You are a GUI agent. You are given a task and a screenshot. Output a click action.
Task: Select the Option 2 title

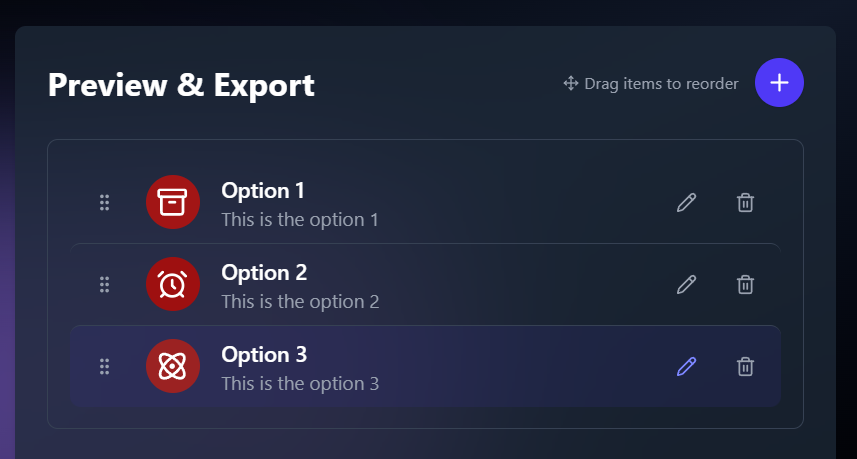(x=264, y=273)
